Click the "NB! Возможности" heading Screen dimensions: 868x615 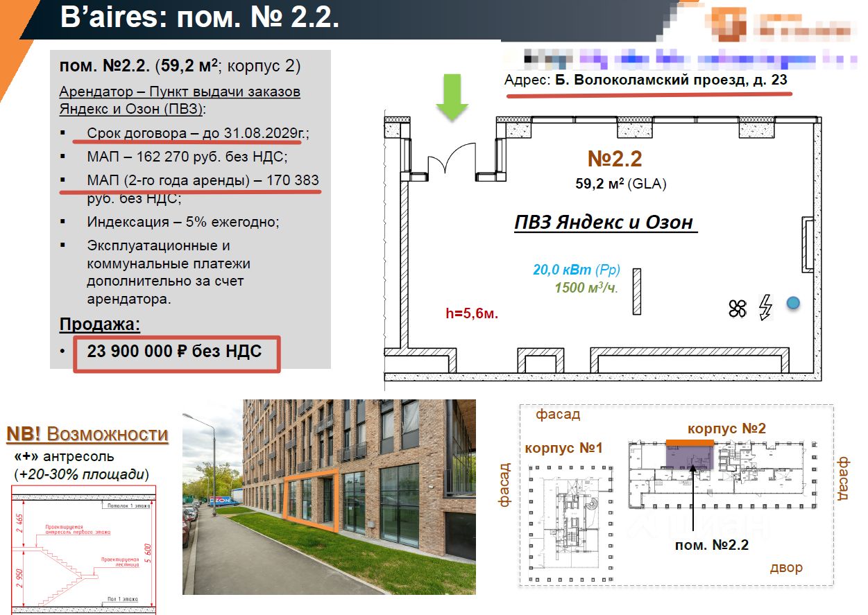tap(87, 434)
